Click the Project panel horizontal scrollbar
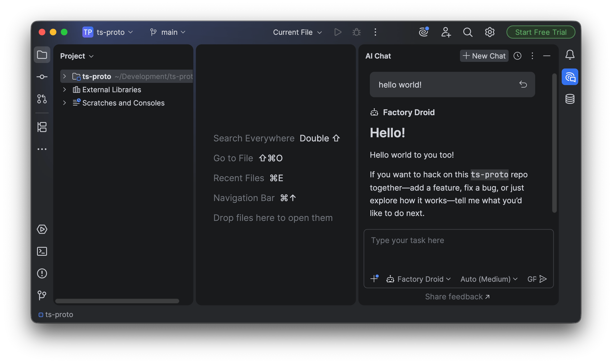This screenshot has width=612, height=364. [x=117, y=301]
